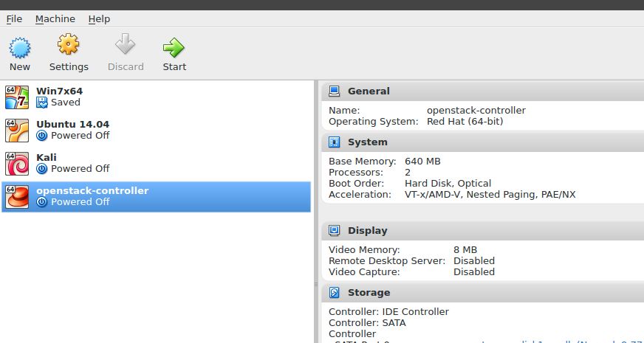Click the Display section screen icon
Screen dimensions: 644x343
335,231
